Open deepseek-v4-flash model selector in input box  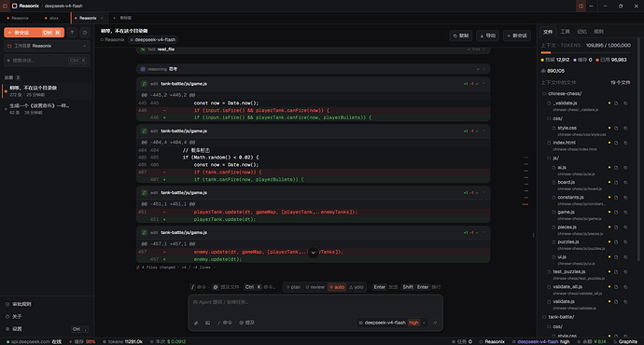click(392, 323)
